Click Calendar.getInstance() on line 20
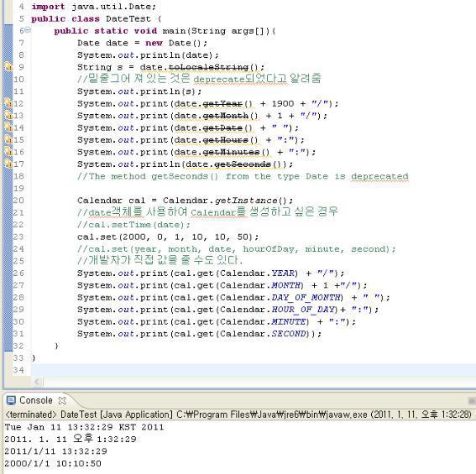 [x=228, y=201]
